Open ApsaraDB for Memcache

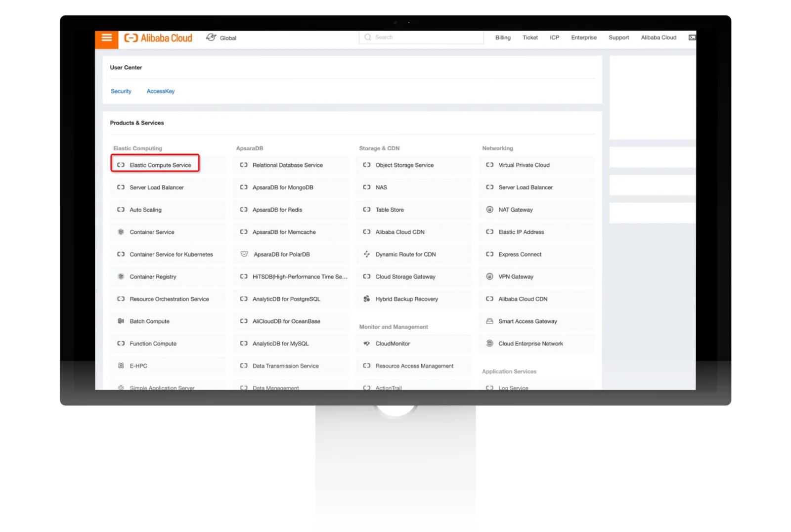[x=291, y=232]
